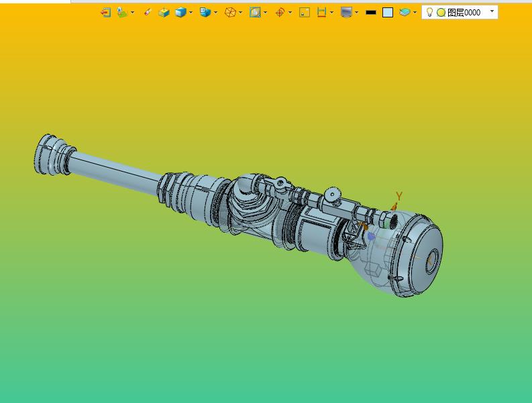The image size is (532, 403).
Task: Click the black line color swatch
Action: (x=371, y=13)
